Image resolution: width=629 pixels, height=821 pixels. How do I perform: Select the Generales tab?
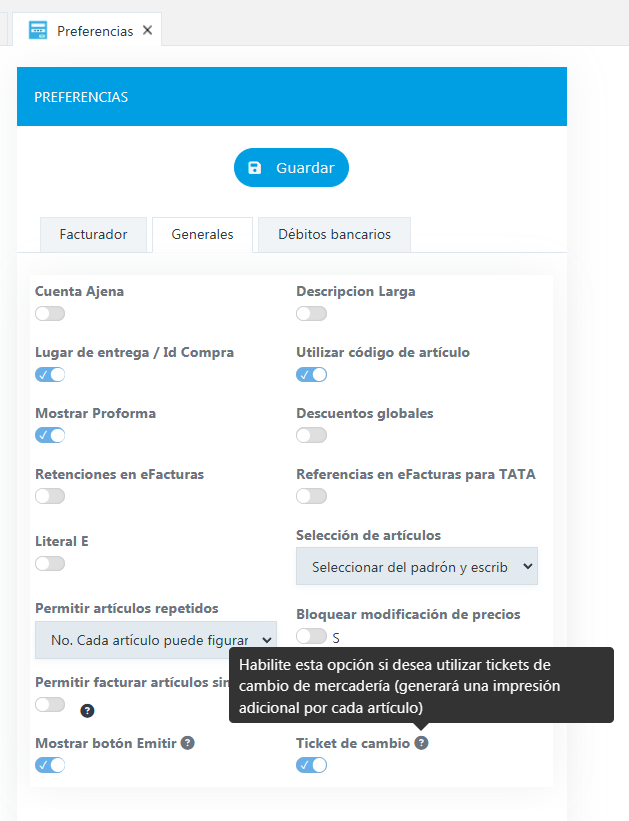(x=202, y=235)
